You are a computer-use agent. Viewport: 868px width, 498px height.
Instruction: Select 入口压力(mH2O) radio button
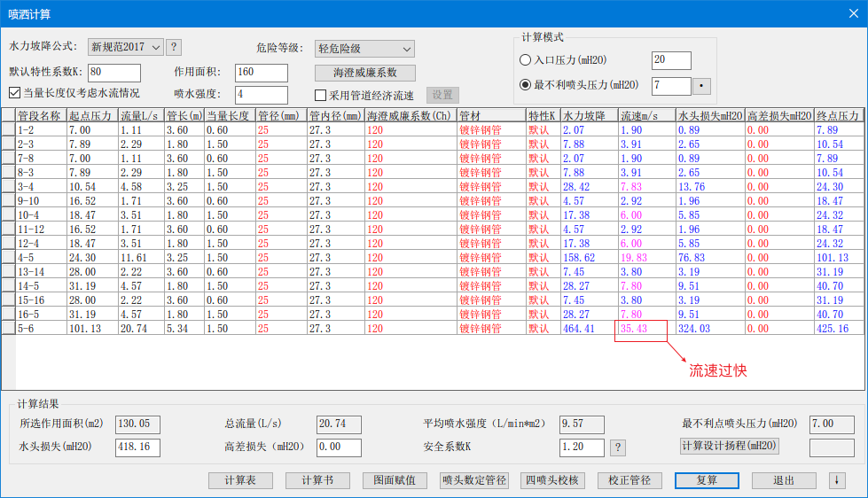pos(525,60)
